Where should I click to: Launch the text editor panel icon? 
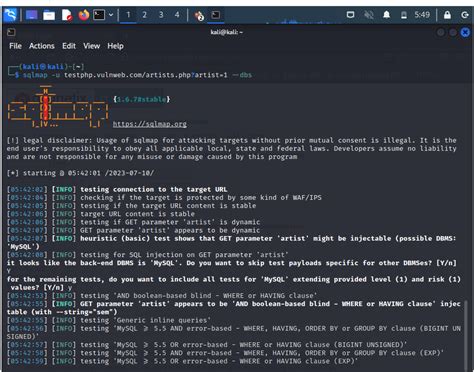click(x=67, y=15)
